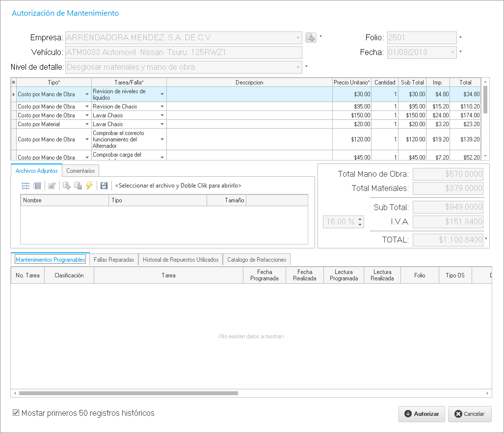Image resolution: width=504 pixels, height=433 pixels.
Task: Click the lightning bolt icon in attachments
Action: click(89, 186)
